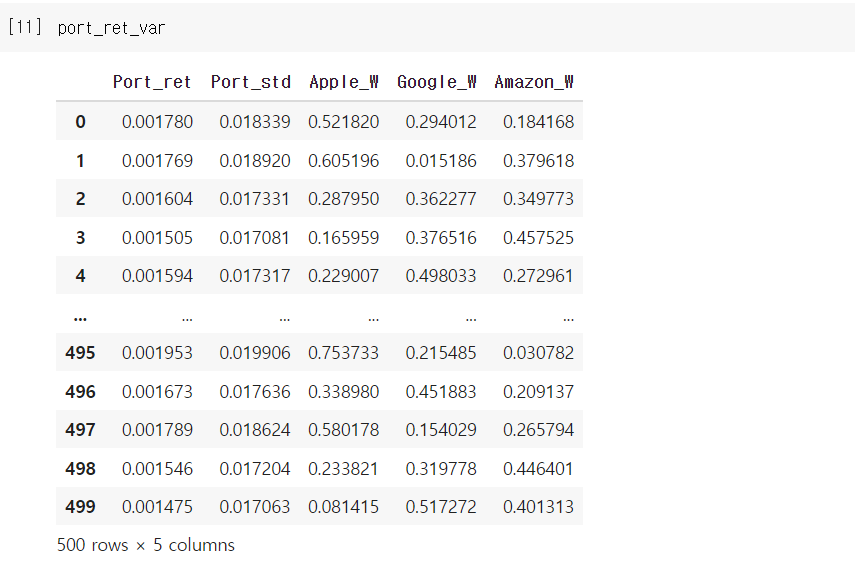Click Google_W value 0.015186
The width and height of the screenshot is (856, 561).
pyautogui.click(x=441, y=161)
